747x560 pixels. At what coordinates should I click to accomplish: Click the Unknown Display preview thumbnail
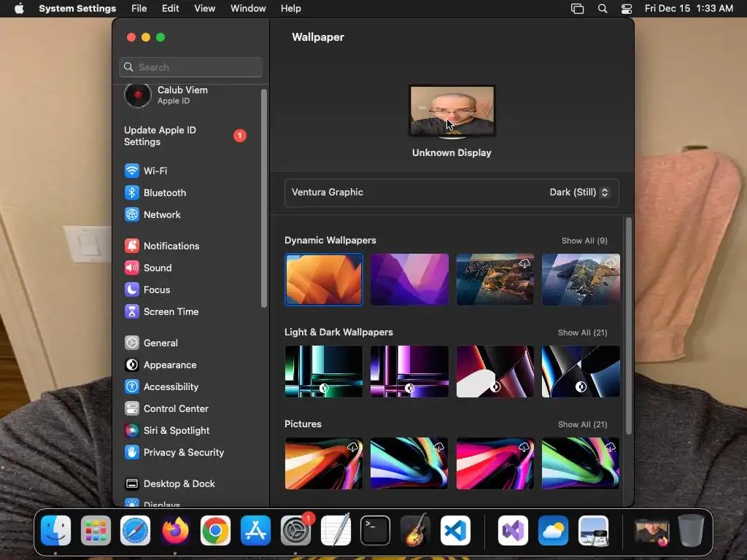click(452, 112)
